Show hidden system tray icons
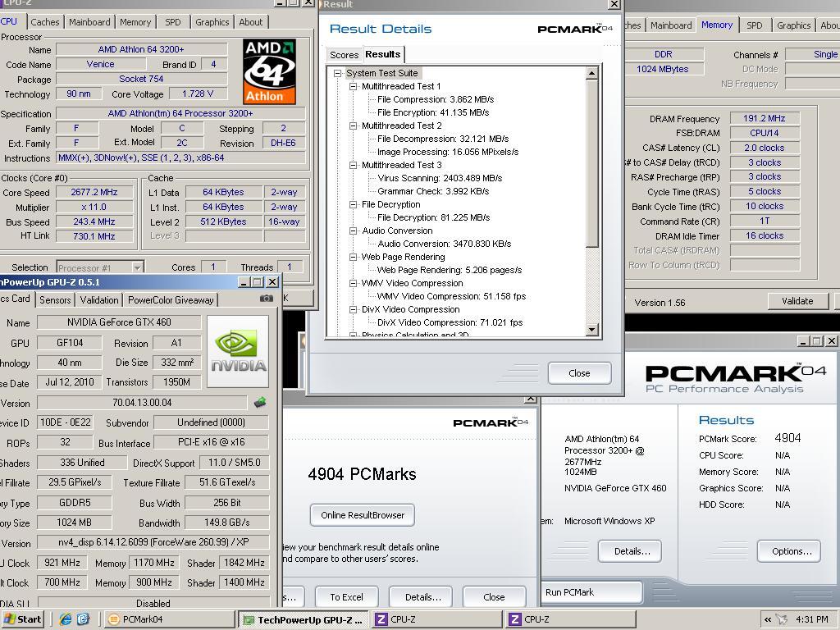Image resolution: width=840 pixels, height=630 pixels. pyautogui.click(x=768, y=619)
